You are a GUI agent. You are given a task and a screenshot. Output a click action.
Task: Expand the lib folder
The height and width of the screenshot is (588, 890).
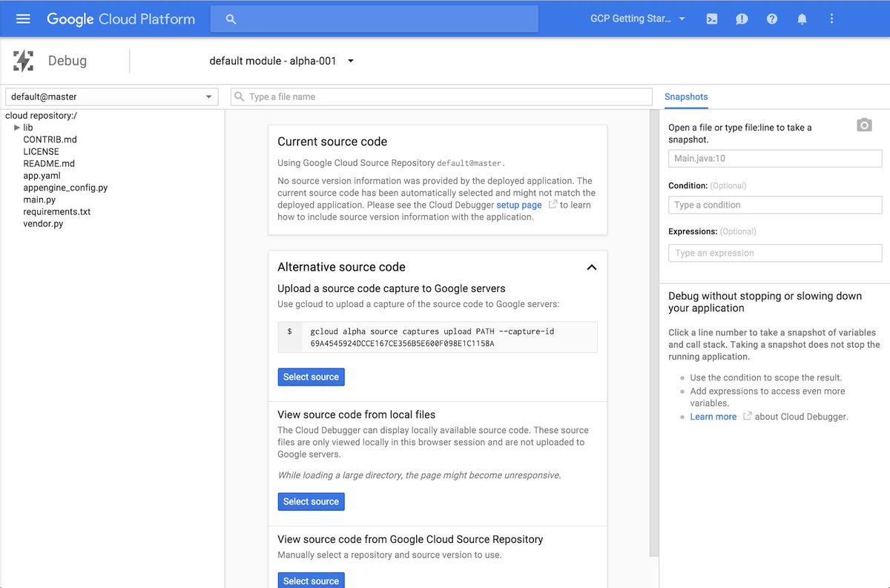[17, 128]
